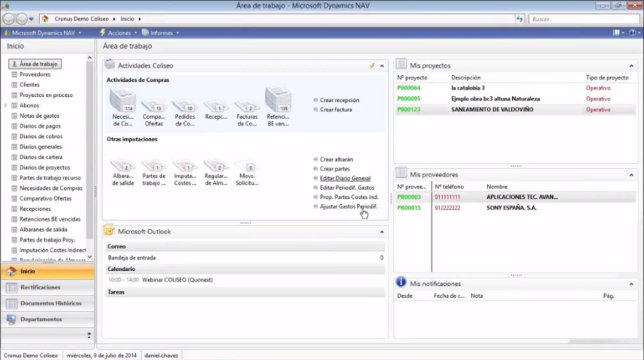Open the Pedidos de Compra cue icon
This screenshot has width=644, height=360.
(185, 107)
